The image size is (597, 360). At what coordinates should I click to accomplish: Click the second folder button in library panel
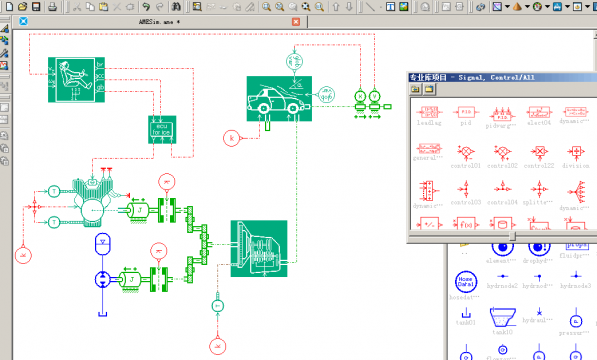(429, 89)
